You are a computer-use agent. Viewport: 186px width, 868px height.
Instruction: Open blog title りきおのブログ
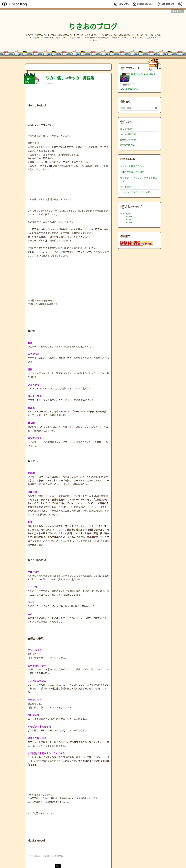[x=93, y=26]
